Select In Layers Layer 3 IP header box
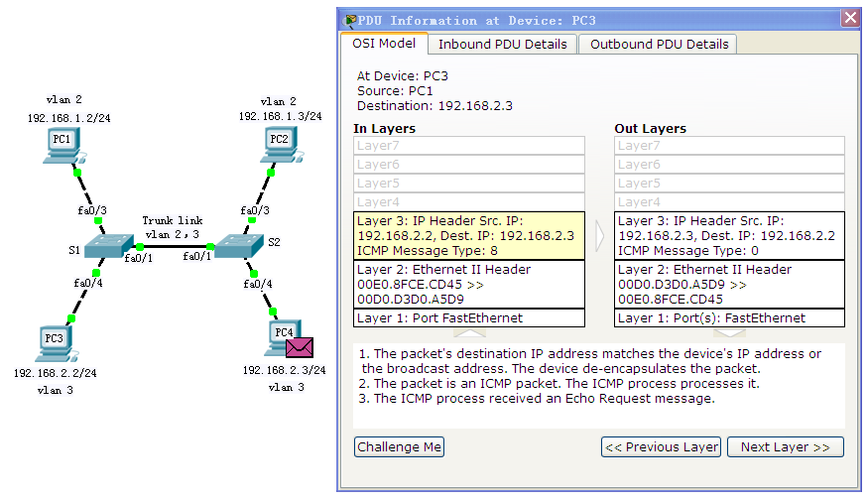 469,236
